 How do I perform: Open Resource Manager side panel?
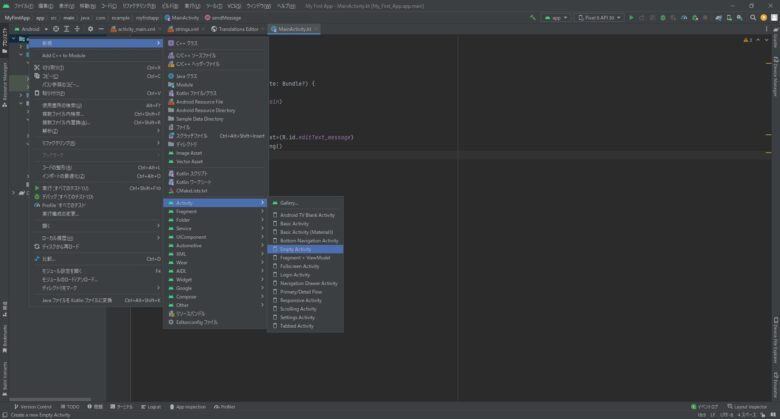tap(4, 85)
